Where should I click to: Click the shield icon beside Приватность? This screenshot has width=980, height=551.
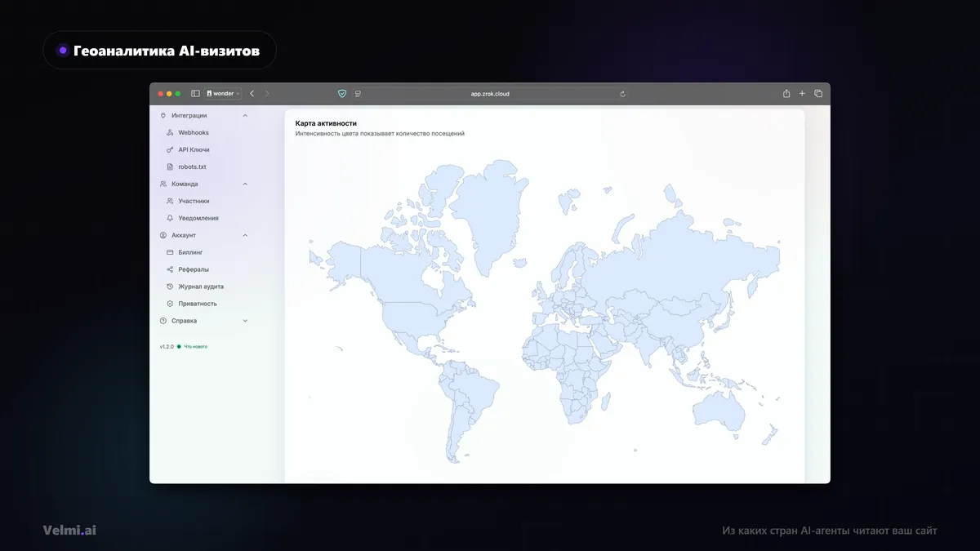(170, 304)
